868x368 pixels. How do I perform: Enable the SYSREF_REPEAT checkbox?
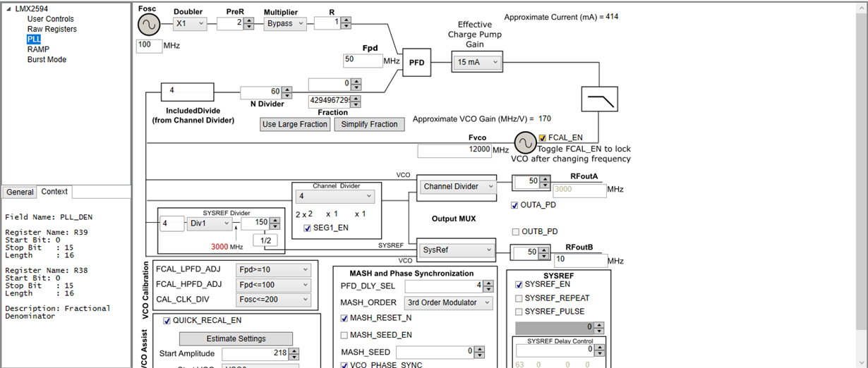[x=519, y=298]
